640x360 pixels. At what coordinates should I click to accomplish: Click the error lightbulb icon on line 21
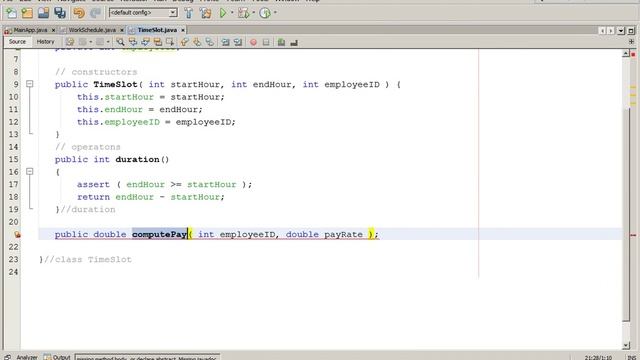(17, 234)
